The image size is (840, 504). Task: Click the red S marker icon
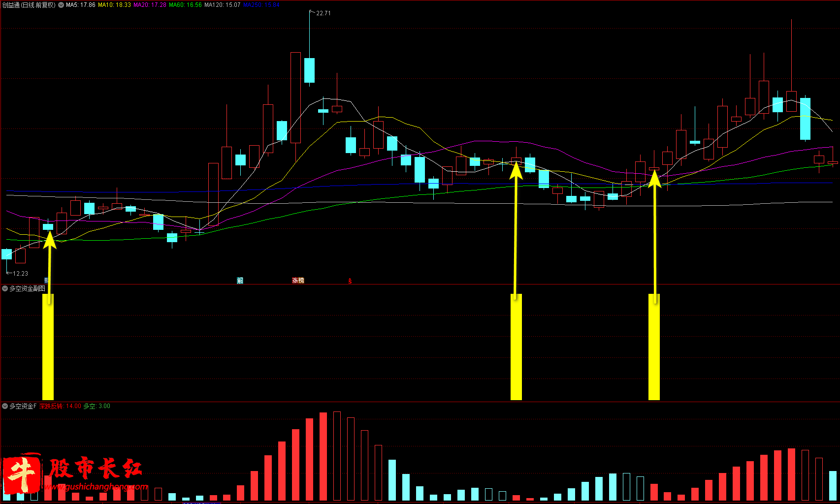(350, 281)
